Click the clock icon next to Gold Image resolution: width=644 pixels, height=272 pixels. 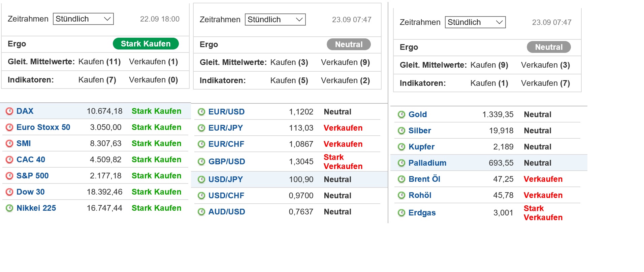[x=401, y=114]
